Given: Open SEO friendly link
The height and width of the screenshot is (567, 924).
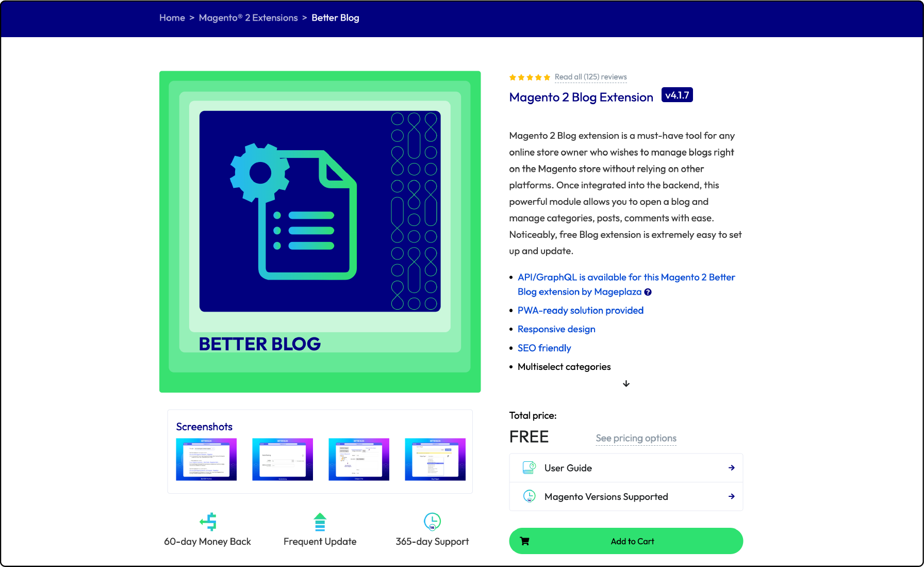Looking at the screenshot, I should 544,348.
